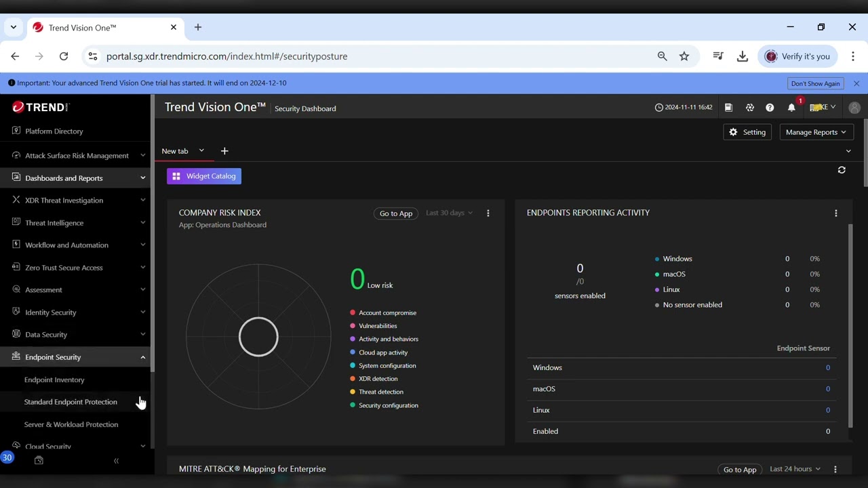Click the Windows endpoint sensor count link

pos(827,367)
